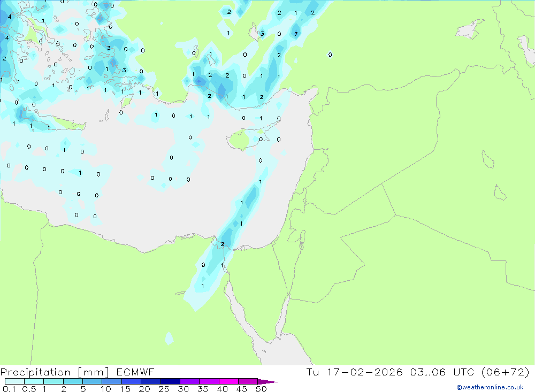Click the small precipitation patch in southern Egypt
Screen dimensions: 535x392
[x=169, y=339]
